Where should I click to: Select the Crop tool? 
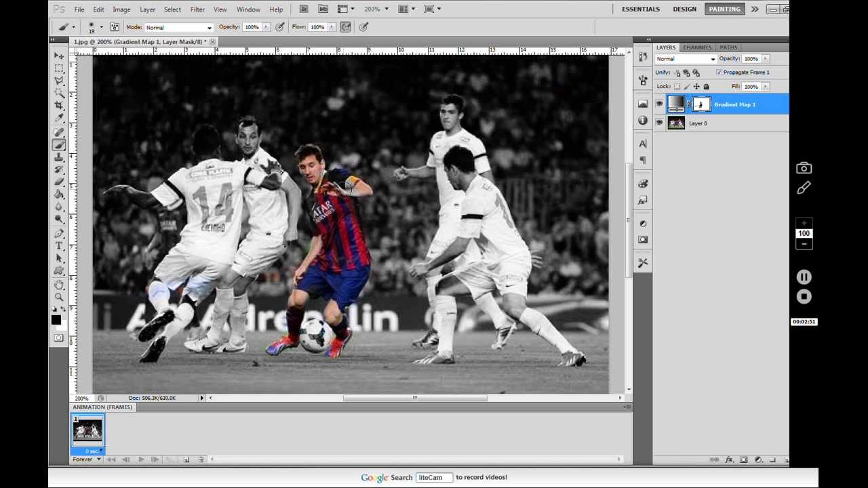point(59,106)
